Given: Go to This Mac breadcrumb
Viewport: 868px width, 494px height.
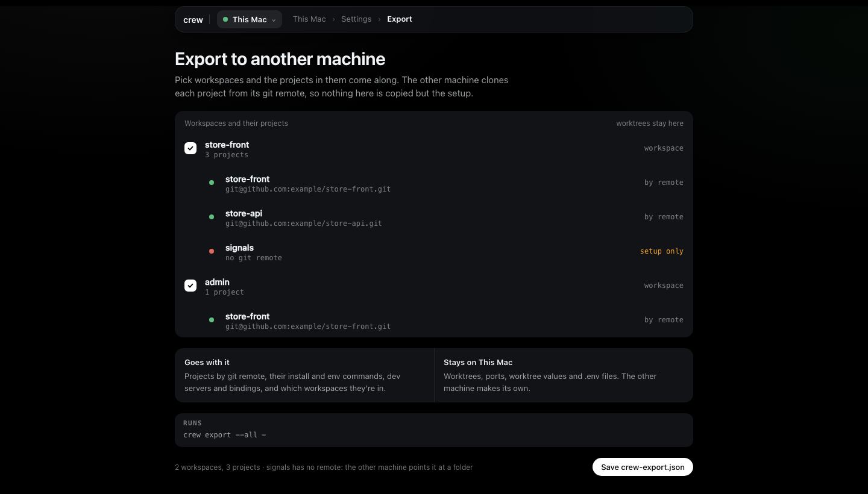Looking at the screenshot, I should [x=309, y=19].
